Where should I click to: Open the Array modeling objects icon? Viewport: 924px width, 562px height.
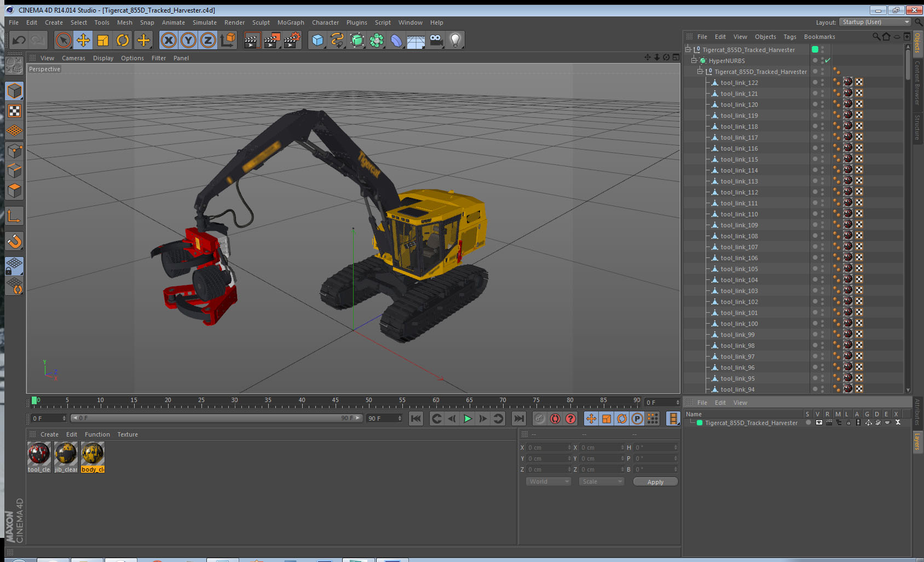(377, 40)
